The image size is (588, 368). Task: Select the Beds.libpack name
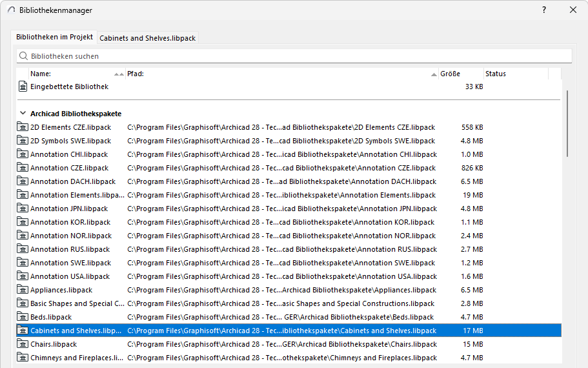pyautogui.click(x=51, y=317)
